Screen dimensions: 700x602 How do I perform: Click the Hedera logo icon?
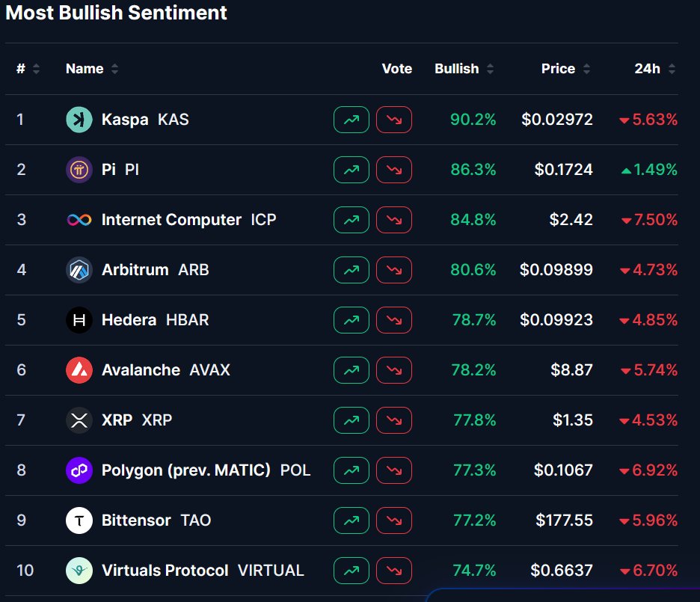pos(79,320)
